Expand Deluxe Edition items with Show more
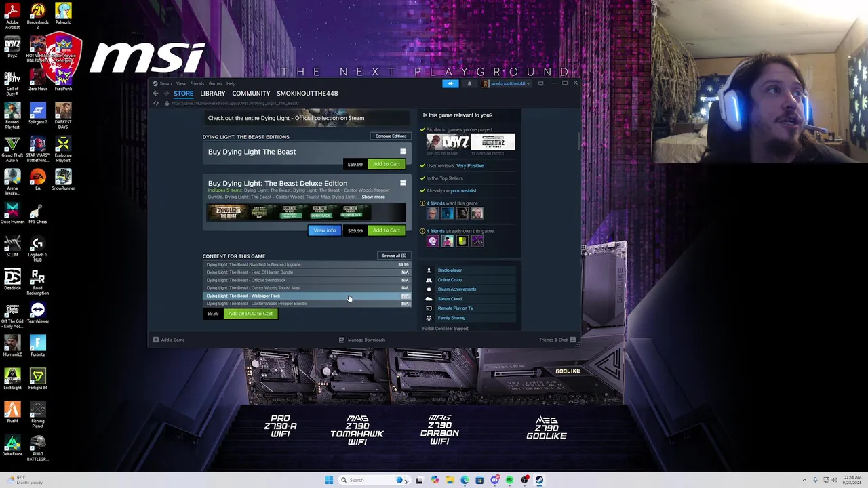The height and width of the screenshot is (488, 868). pos(373,197)
